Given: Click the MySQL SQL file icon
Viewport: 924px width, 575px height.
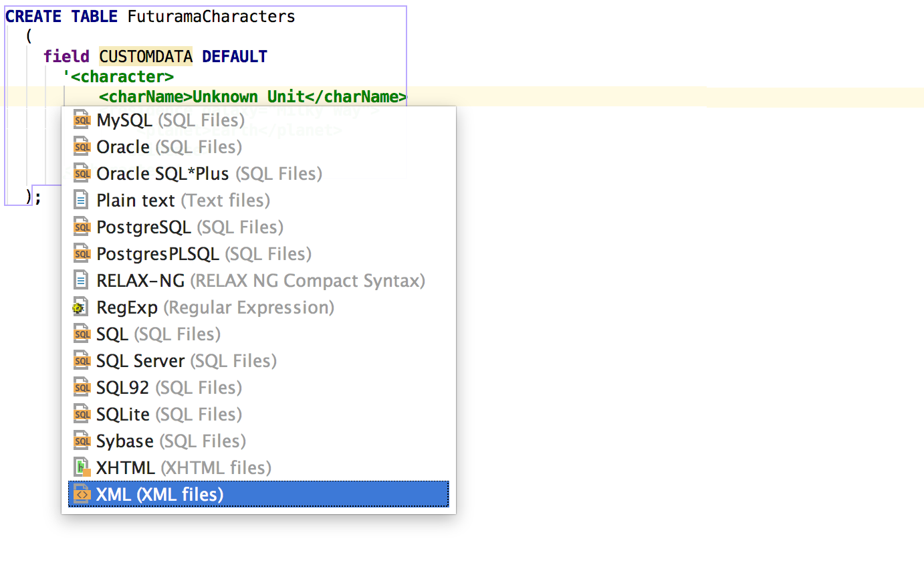Looking at the screenshot, I should [x=82, y=120].
